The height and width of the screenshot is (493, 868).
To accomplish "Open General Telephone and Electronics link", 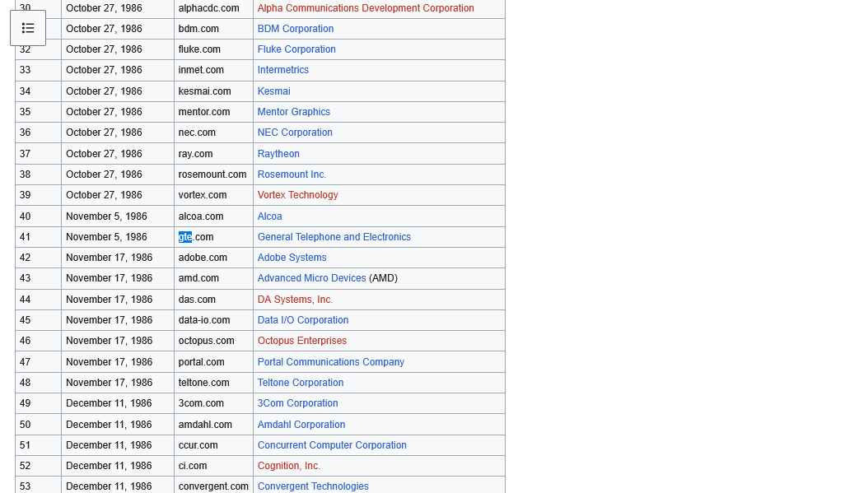I will pyautogui.click(x=334, y=237).
